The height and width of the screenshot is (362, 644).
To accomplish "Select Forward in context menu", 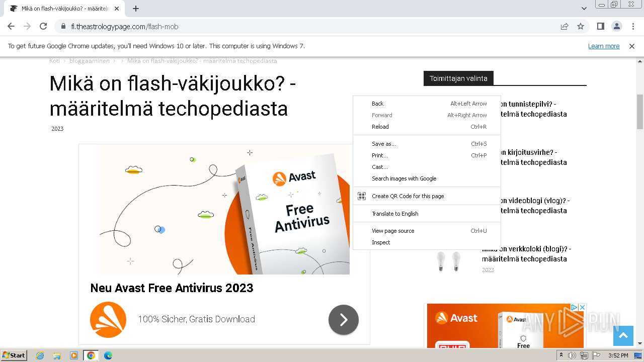I will [427, 115].
